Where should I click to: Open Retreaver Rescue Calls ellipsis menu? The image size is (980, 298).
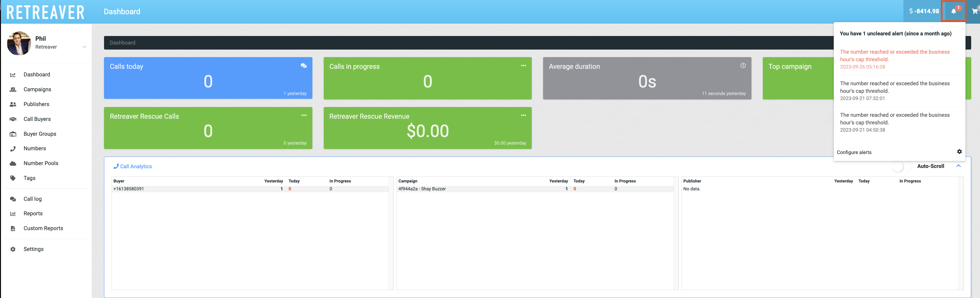[304, 115]
